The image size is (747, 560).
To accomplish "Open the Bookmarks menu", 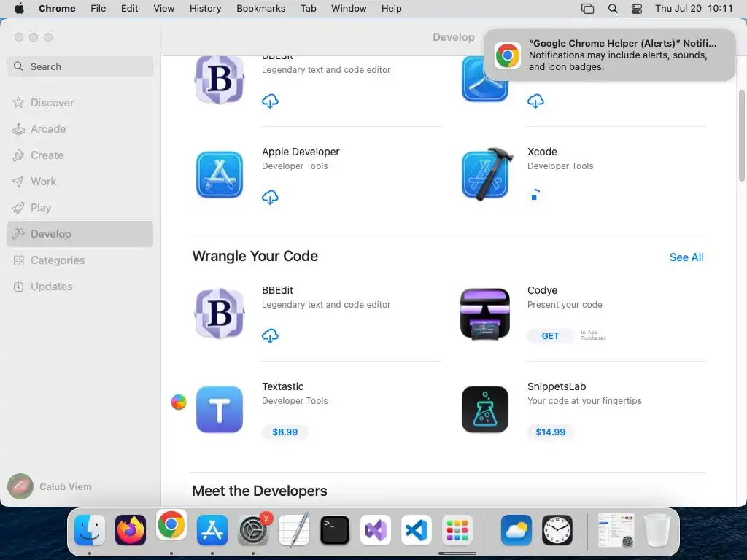I will pos(260,9).
